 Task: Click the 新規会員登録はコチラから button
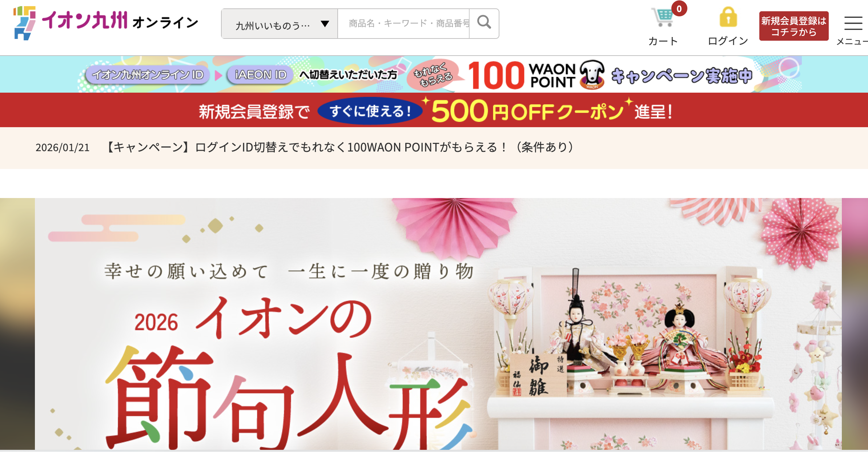(x=794, y=26)
